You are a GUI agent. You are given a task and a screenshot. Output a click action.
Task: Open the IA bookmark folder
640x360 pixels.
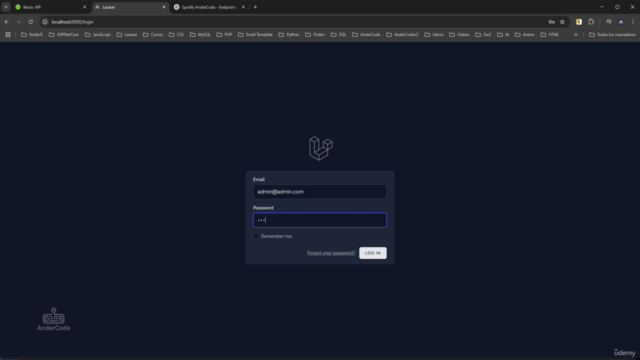tap(503, 35)
